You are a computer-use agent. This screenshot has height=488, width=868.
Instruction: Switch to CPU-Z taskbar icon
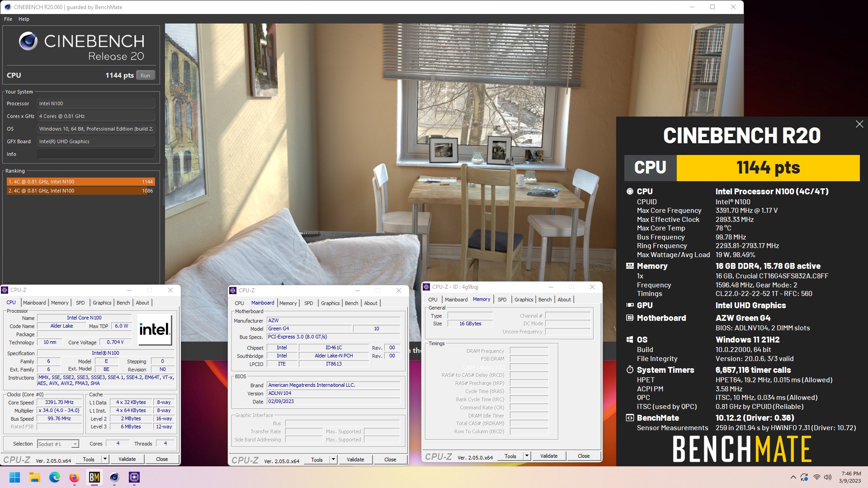pos(134,477)
